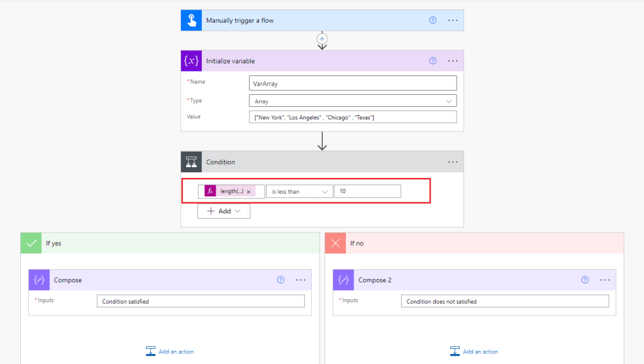Viewport: 644px width, 364px height.
Task: Click Add an action icon under If yes
Action: [x=151, y=351]
